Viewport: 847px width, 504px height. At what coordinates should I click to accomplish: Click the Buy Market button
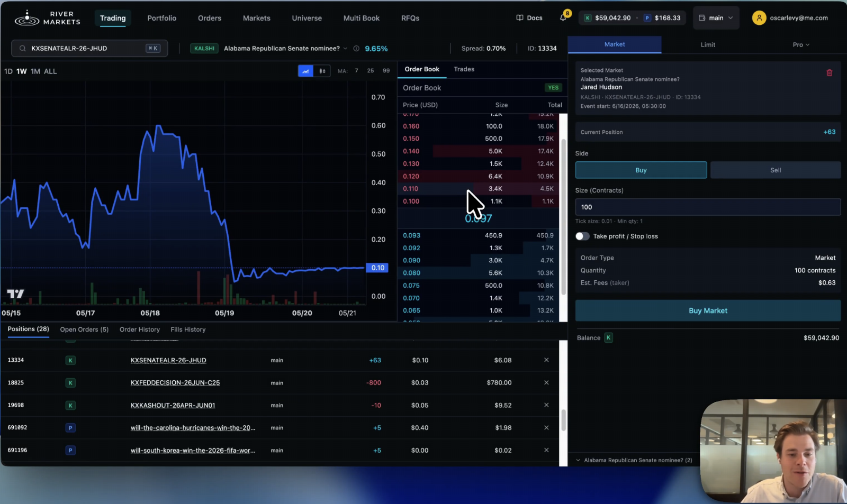click(x=708, y=310)
